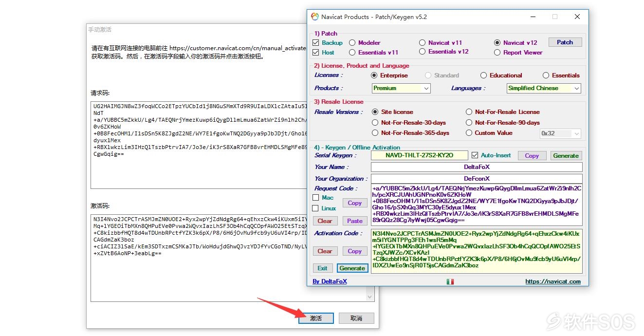Image resolution: width=644 pixels, height=336 pixels.
Task: Click the Italian flag icon in keygen footer
Action: click(x=450, y=281)
